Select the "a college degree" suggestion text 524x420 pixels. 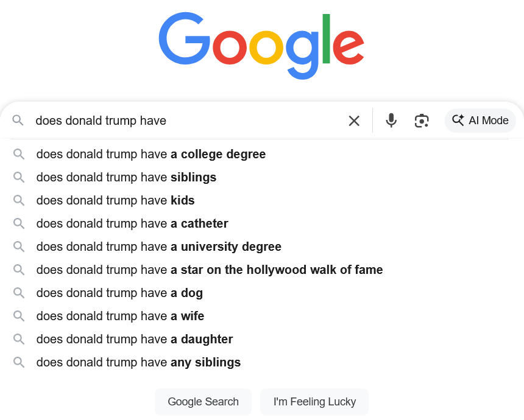(x=150, y=154)
